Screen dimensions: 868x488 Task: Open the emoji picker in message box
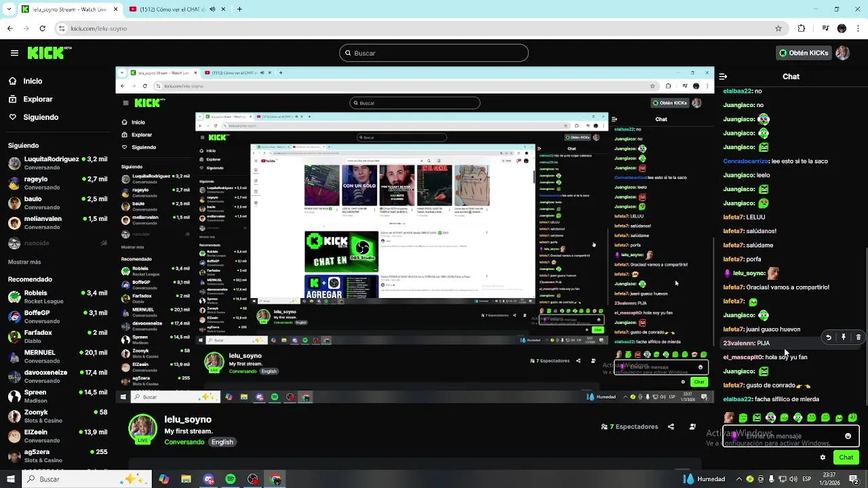coord(848,436)
